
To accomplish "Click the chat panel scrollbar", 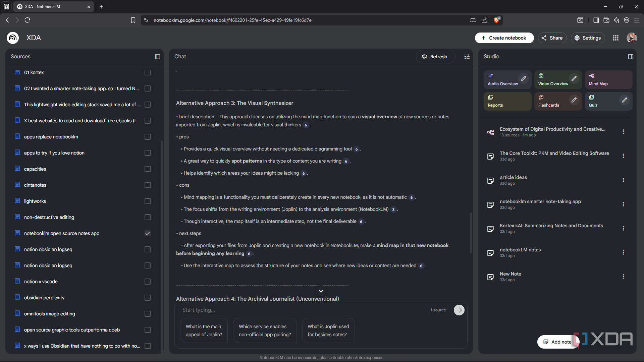I will tap(471, 233).
